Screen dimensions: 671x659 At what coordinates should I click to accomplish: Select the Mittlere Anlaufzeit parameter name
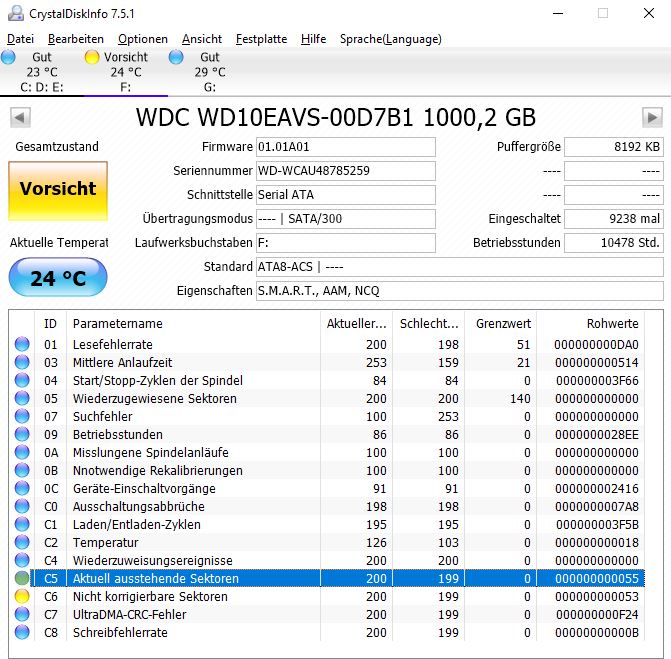122,362
